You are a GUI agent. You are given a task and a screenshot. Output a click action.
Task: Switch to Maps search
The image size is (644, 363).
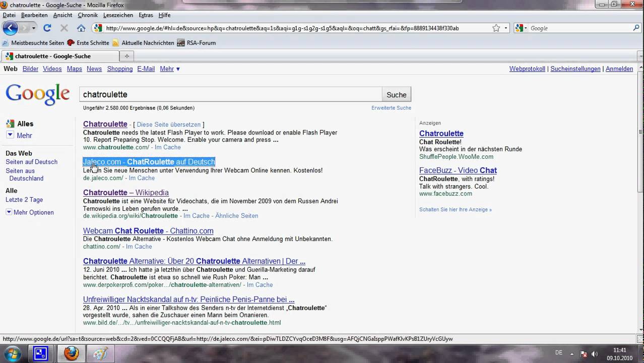click(74, 69)
